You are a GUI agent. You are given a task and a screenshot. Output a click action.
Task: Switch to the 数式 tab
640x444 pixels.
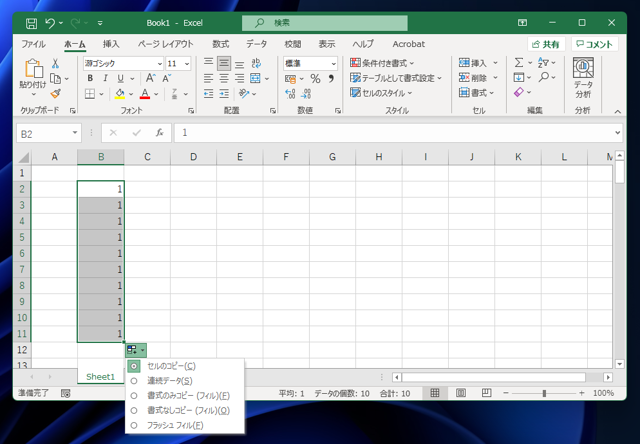220,44
